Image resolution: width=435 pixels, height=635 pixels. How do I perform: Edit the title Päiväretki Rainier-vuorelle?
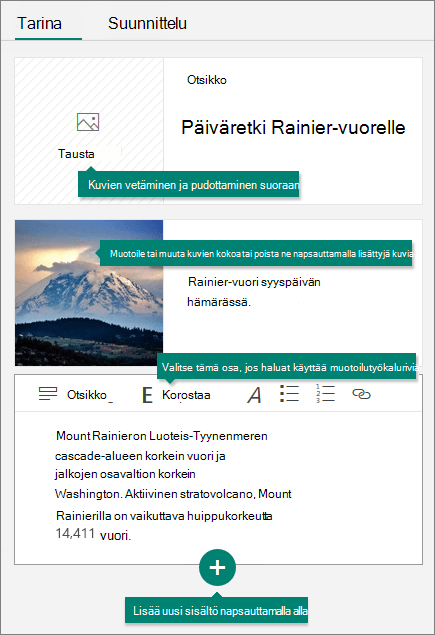293,128
